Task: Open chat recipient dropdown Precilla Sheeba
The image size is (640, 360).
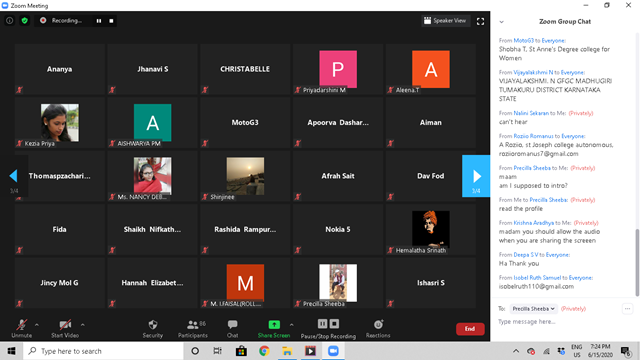Action: pyautogui.click(x=533, y=309)
